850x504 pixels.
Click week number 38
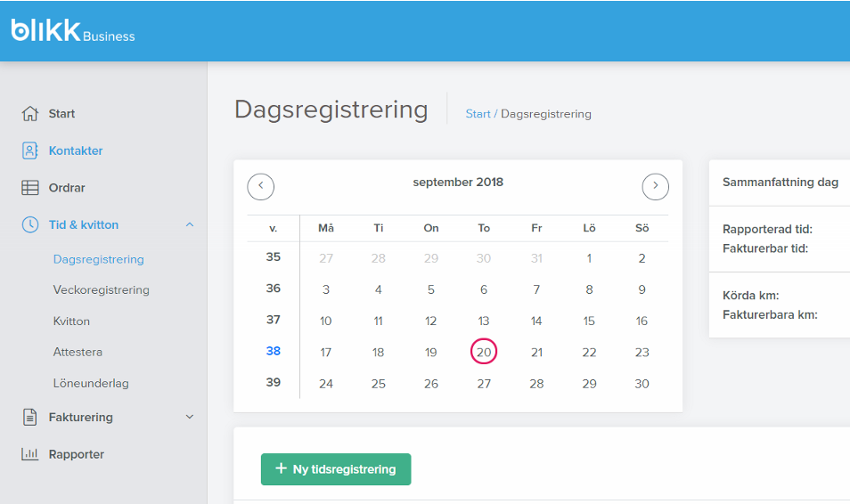pos(274,351)
